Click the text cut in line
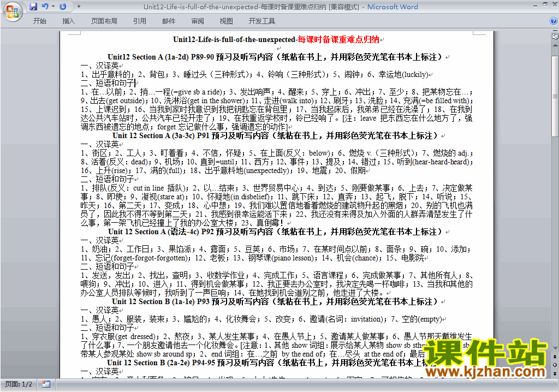The image size is (559, 392). point(148,188)
